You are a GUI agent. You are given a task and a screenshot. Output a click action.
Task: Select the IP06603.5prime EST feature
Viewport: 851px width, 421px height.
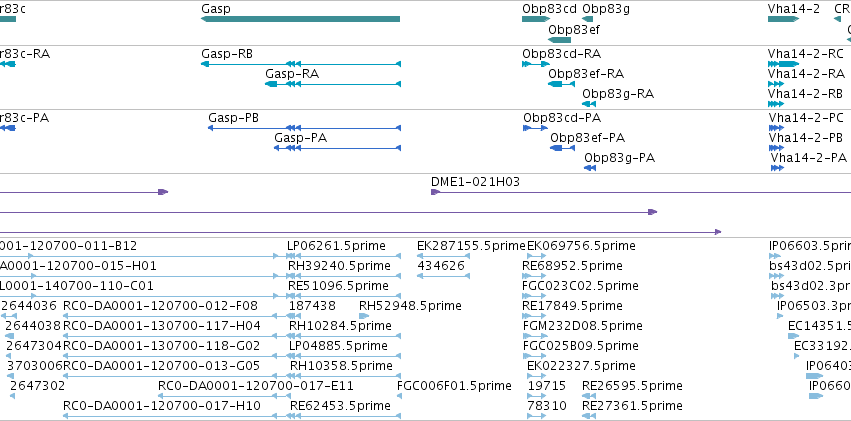coord(774,256)
